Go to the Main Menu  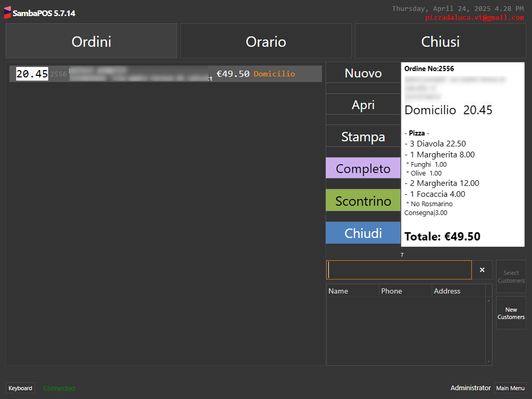coord(510,388)
